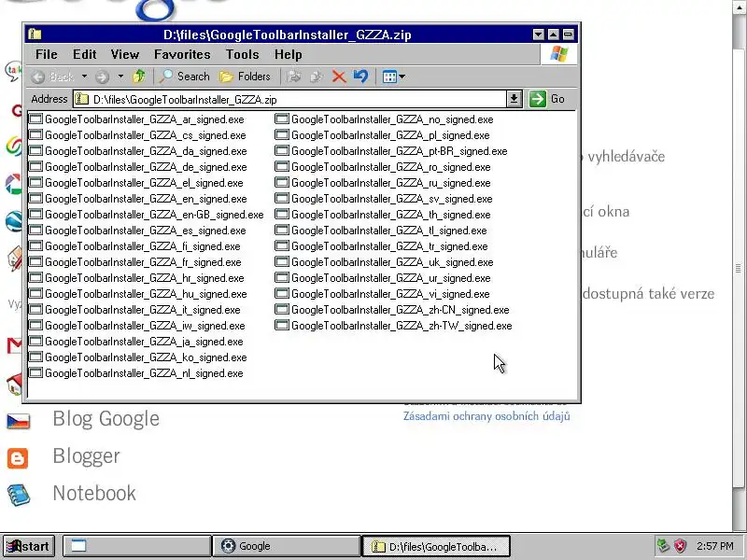Click the red shield tray icon
This screenshot has height=560, width=747.
click(x=681, y=546)
